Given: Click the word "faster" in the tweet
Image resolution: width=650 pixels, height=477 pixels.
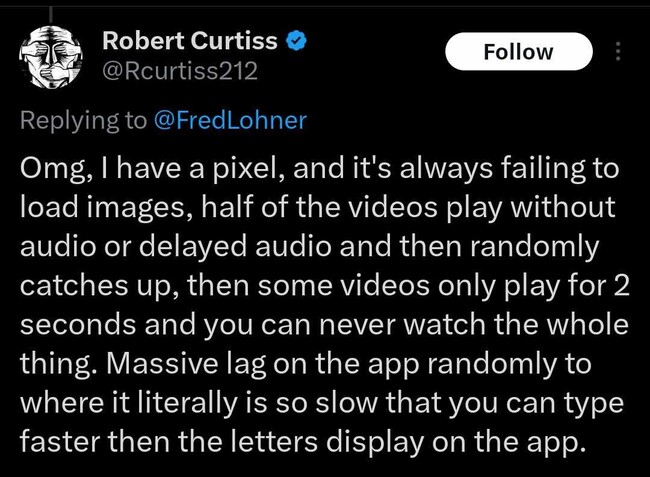Looking at the screenshot, I should 61,441.
